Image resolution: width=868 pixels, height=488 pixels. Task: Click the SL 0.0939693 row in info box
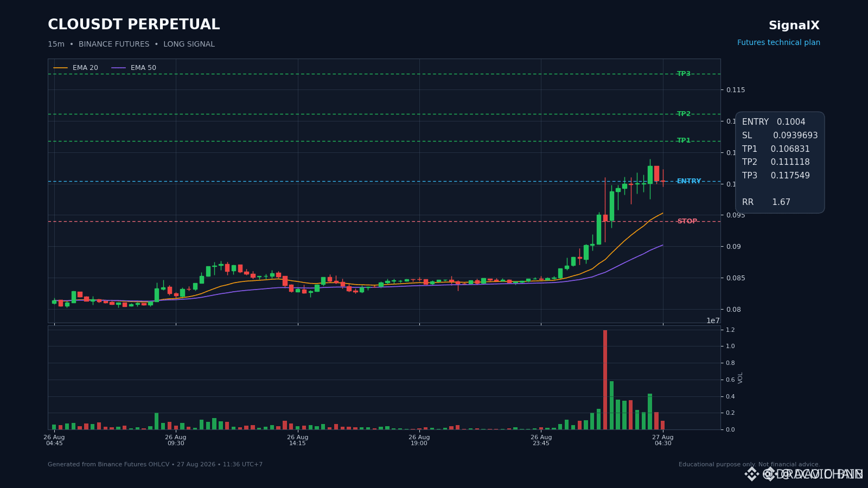tap(780, 136)
